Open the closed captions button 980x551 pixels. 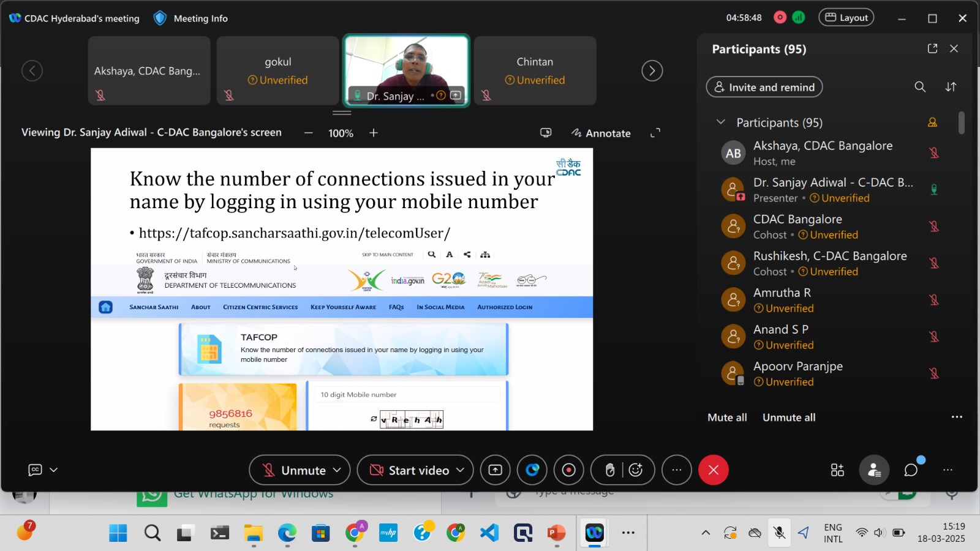(36, 470)
